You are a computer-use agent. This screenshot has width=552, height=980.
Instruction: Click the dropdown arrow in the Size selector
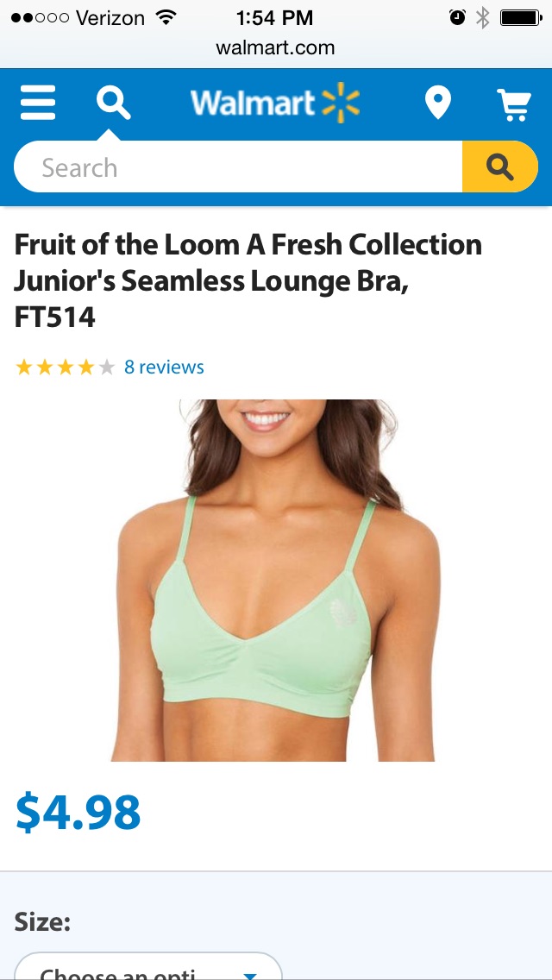point(250,976)
